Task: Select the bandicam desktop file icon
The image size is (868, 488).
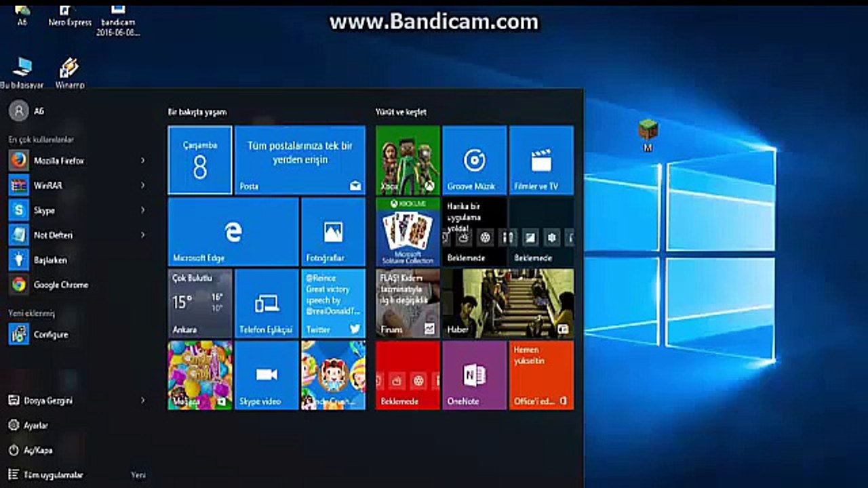Action: 118,19
